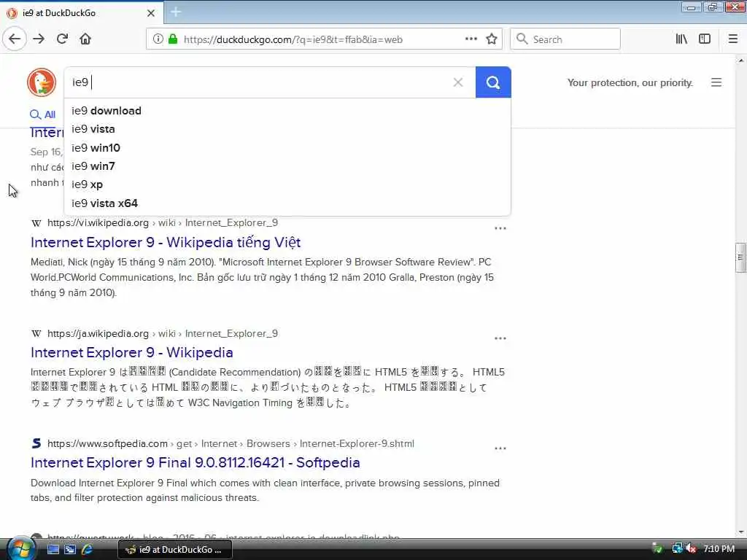Open the Firefox hamburger menu
Viewport: 747px width, 560px height.
(733, 39)
